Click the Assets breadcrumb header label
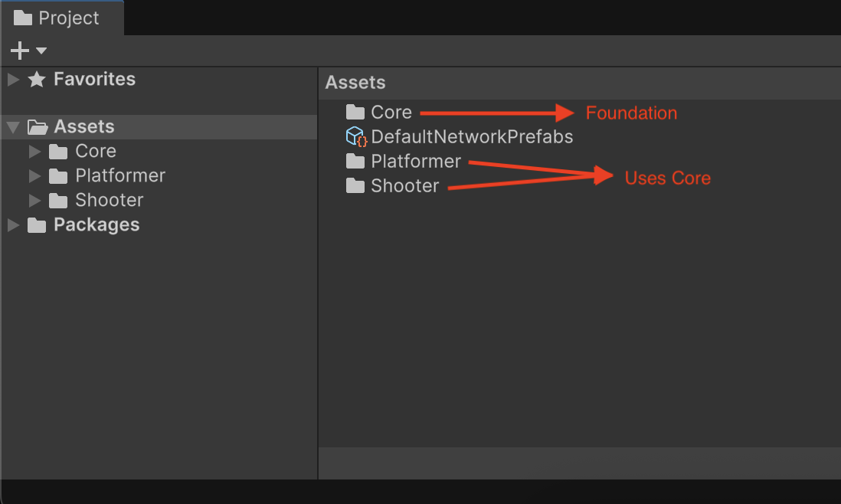The height and width of the screenshot is (504, 841). click(355, 82)
